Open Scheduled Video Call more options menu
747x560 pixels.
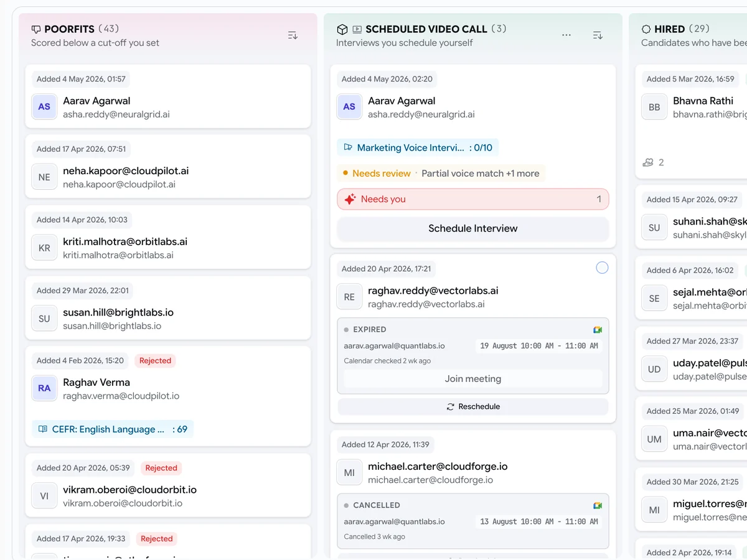point(566,35)
